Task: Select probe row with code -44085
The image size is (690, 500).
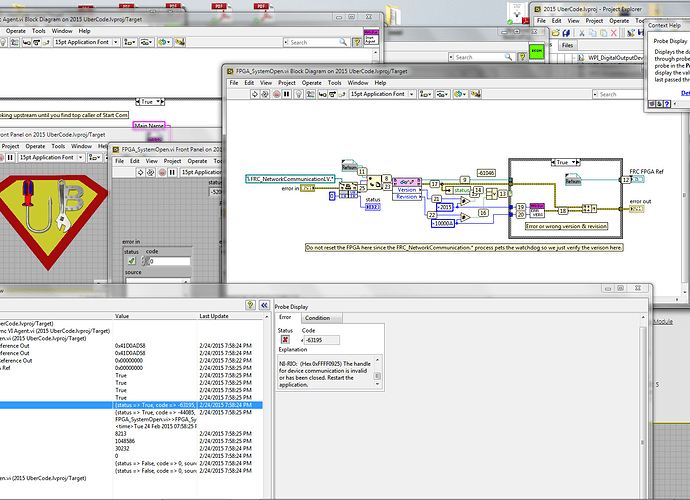Action: (x=131, y=412)
